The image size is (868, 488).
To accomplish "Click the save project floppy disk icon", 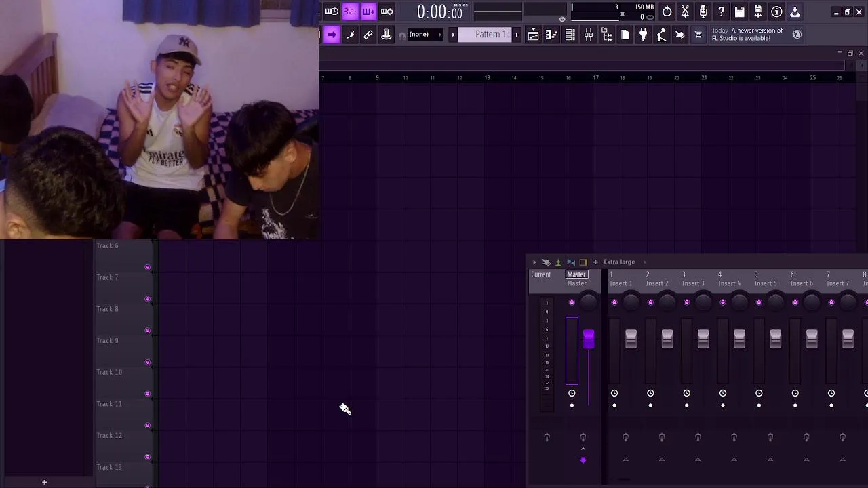I will click(740, 12).
